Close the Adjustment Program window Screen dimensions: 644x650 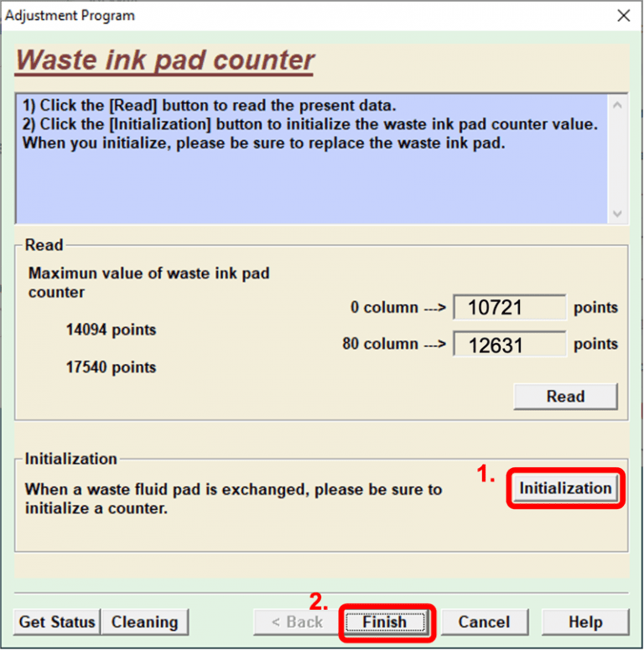point(623,16)
